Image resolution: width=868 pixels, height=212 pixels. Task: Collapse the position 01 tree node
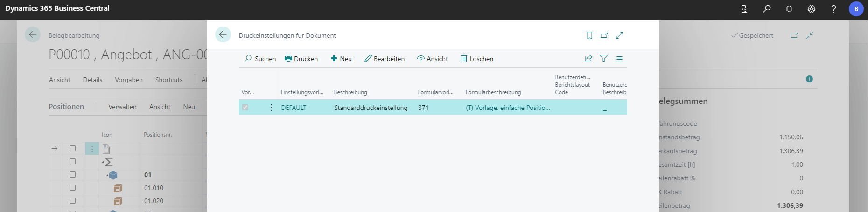pyautogui.click(x=107, y=175)
